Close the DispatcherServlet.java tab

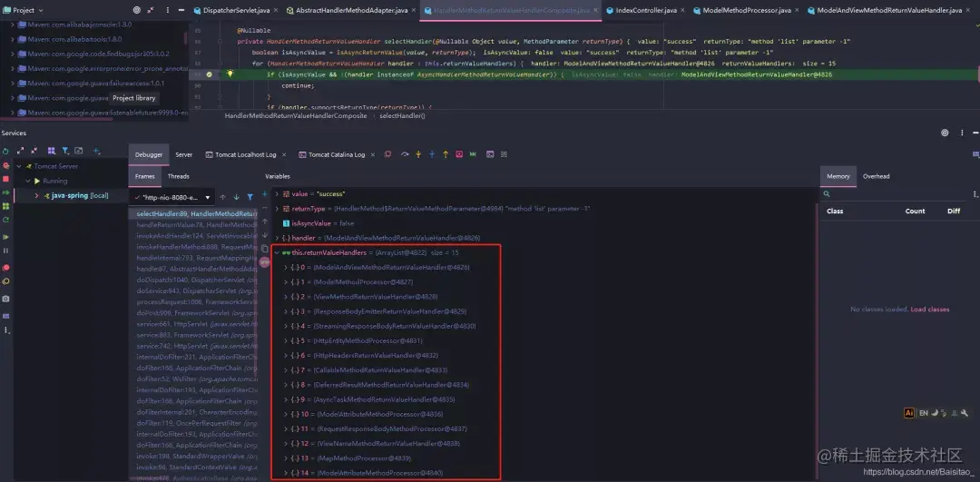coord(275,11)
